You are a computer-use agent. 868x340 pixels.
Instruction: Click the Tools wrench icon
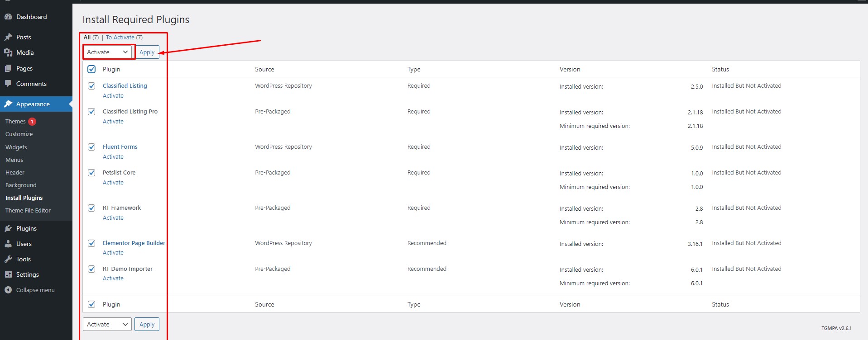coord(8,259)
